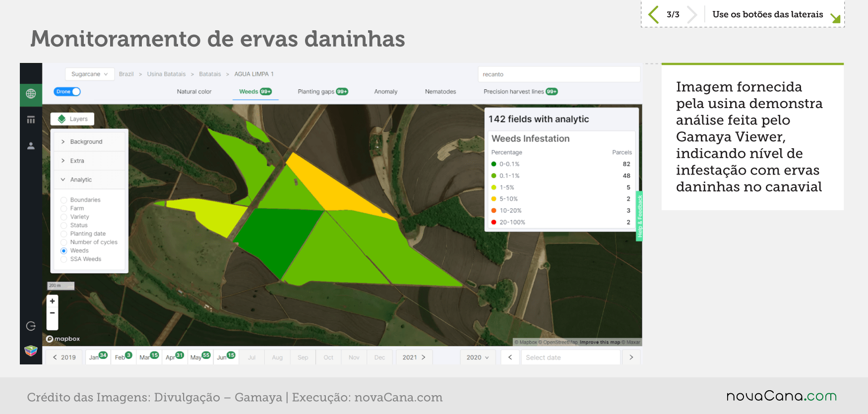Click the Layers button

tap(72, 119)
